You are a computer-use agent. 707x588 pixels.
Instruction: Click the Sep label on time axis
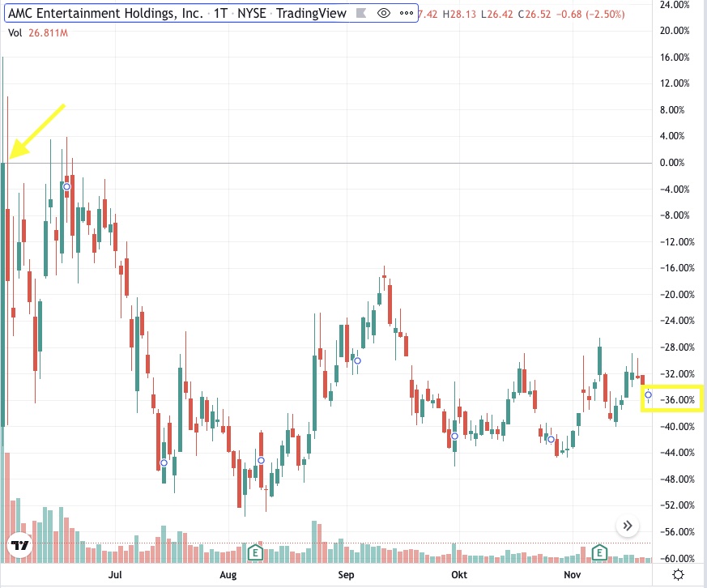(x=346, y=575)
